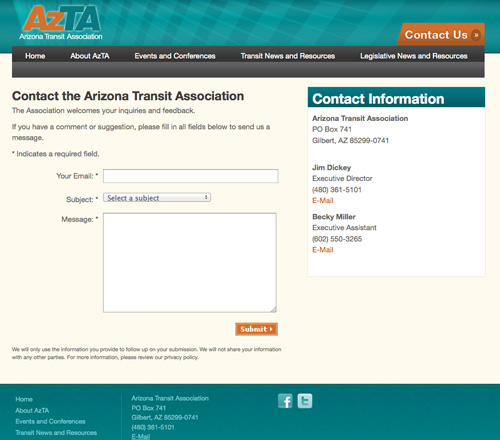The image size is (500, 440).
Task: Open the footer Home link
Action: tap(24, 399)
